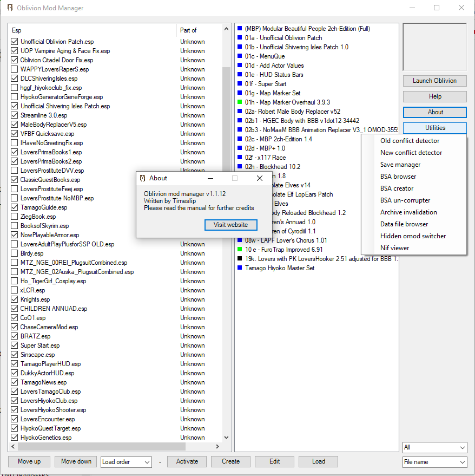Viewport: 475px width, 476px height.
Task: Open the All filter dropdown
Action: coord(434,447)
